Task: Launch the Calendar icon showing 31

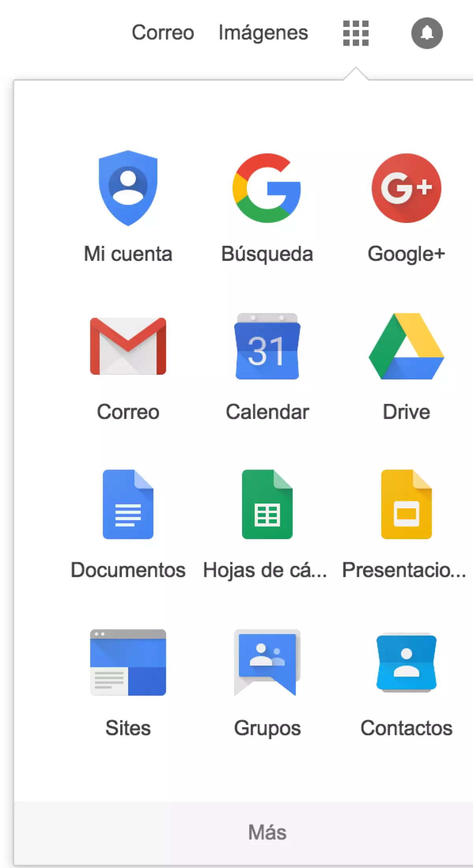Action: coord(267,346)
